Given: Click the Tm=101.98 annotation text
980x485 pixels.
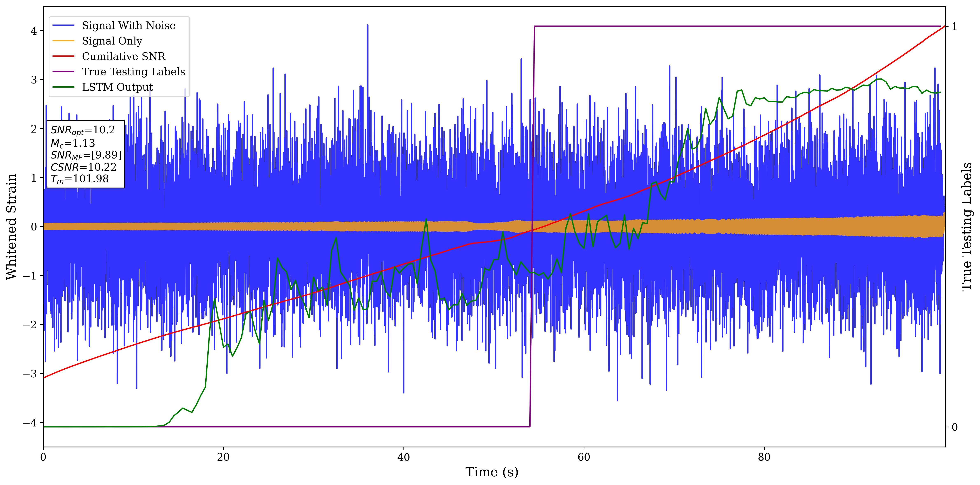Looking at the screenshot, I should point(80,179).
